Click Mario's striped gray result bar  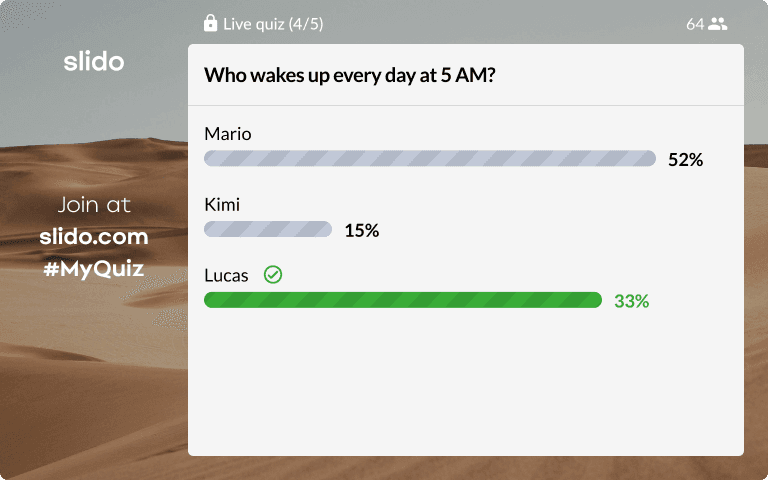coord(430,158)
